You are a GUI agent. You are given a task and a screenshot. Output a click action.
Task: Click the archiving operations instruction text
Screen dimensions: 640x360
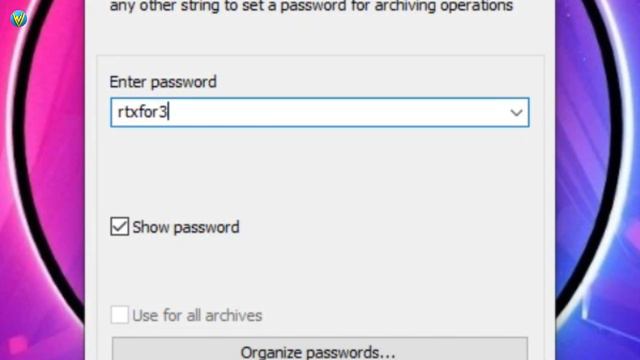(x=311, y=6)
